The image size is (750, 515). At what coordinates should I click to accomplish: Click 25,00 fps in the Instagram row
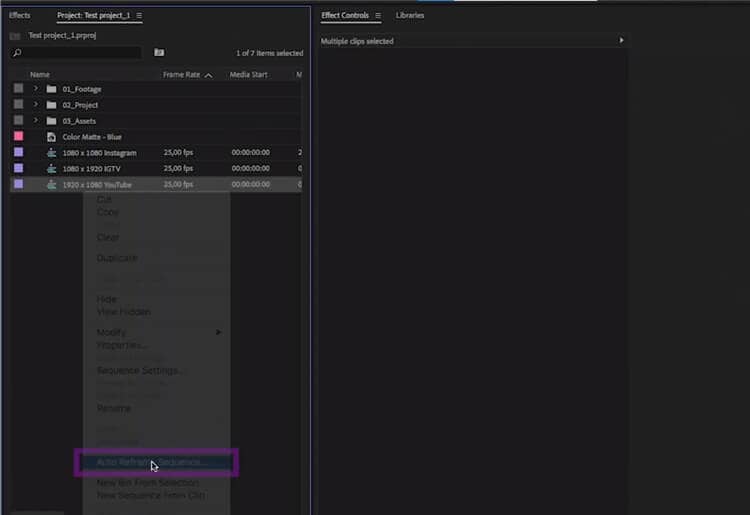point(178,153)
